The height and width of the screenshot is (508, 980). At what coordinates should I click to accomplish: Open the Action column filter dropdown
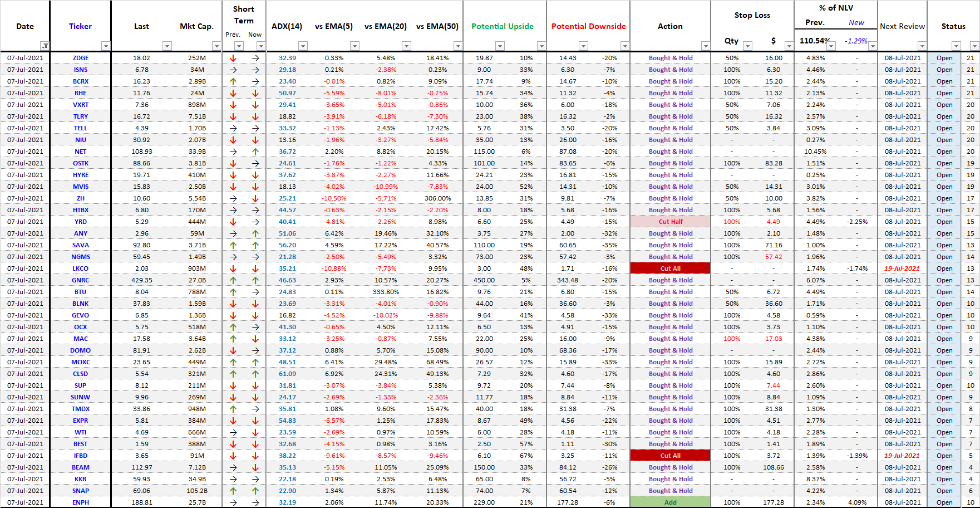click(x=706, y=46)
